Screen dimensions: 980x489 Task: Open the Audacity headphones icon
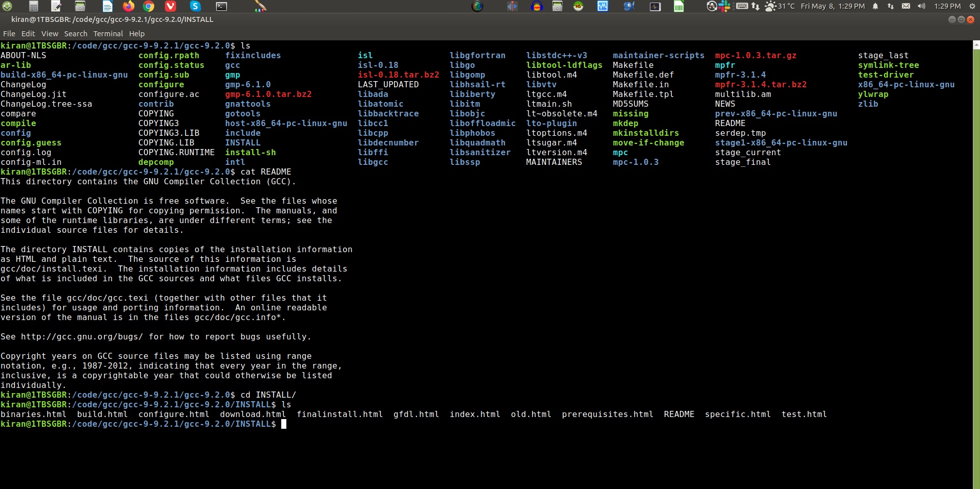(536, 6)
